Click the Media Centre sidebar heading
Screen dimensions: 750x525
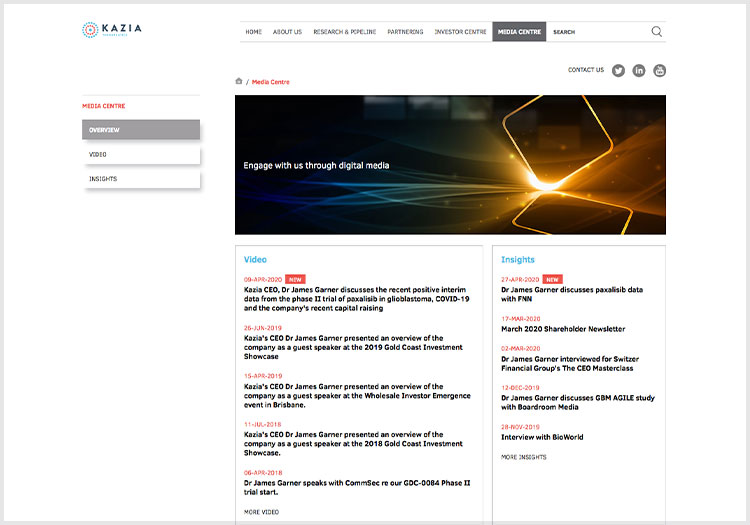[x=104, y=106]
